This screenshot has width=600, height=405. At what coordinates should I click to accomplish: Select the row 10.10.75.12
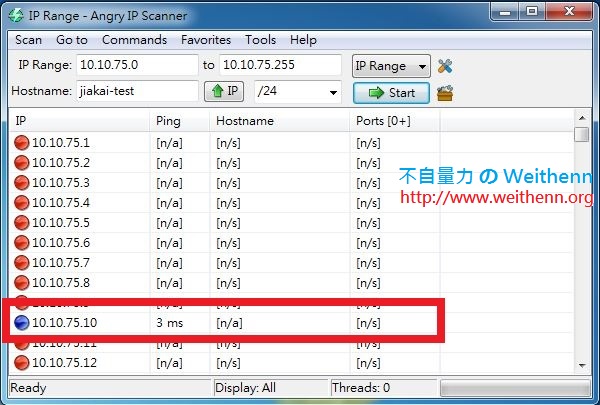(x=292, y=363)
